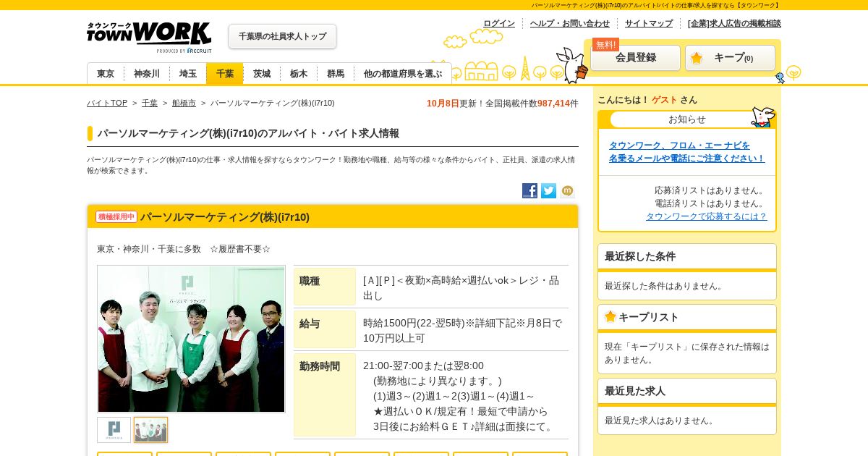The image size is (868, 456).
Task: Click the キープリスト panel header
Action: [x=687, y=317]
